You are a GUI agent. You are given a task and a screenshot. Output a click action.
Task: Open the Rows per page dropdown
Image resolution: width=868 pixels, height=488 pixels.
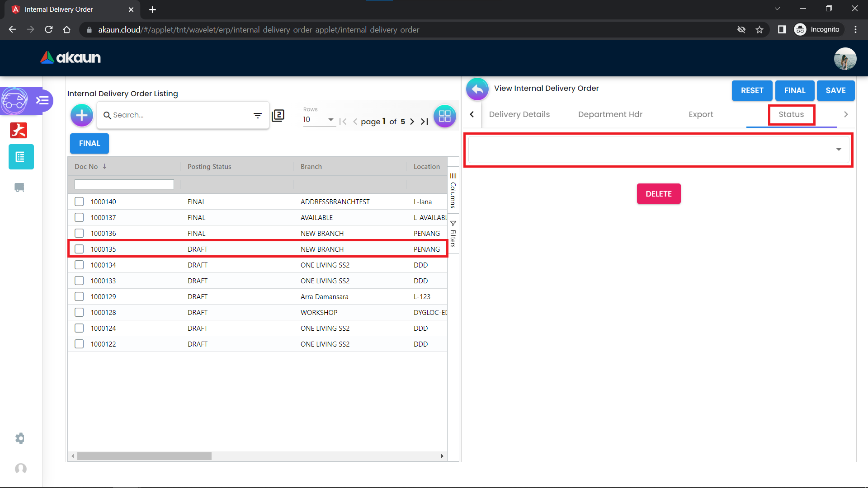click(x=319, y=120)
